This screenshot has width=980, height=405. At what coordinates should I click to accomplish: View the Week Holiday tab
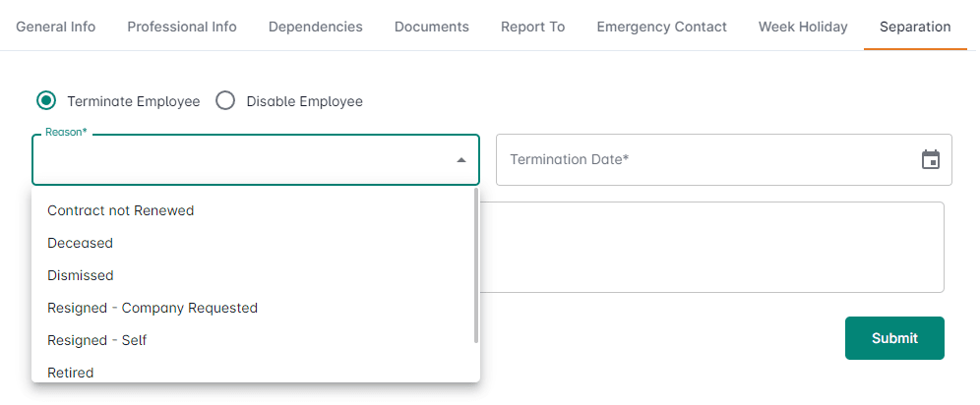pos(803,27)
